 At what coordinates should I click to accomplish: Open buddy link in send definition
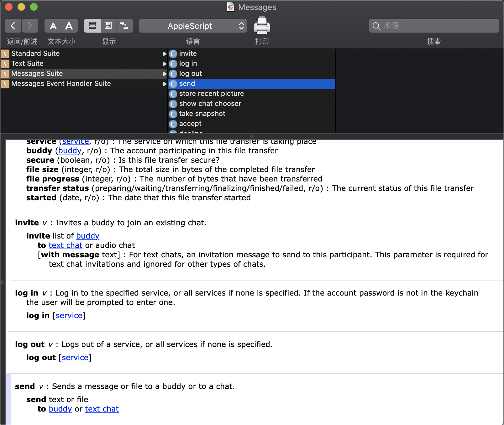click(60, 409)
